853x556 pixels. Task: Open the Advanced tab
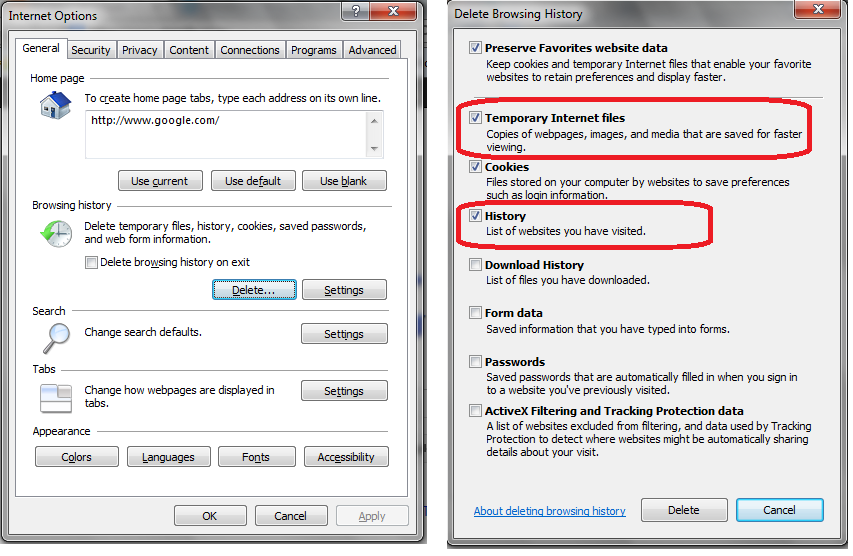[x=373, y=50]
